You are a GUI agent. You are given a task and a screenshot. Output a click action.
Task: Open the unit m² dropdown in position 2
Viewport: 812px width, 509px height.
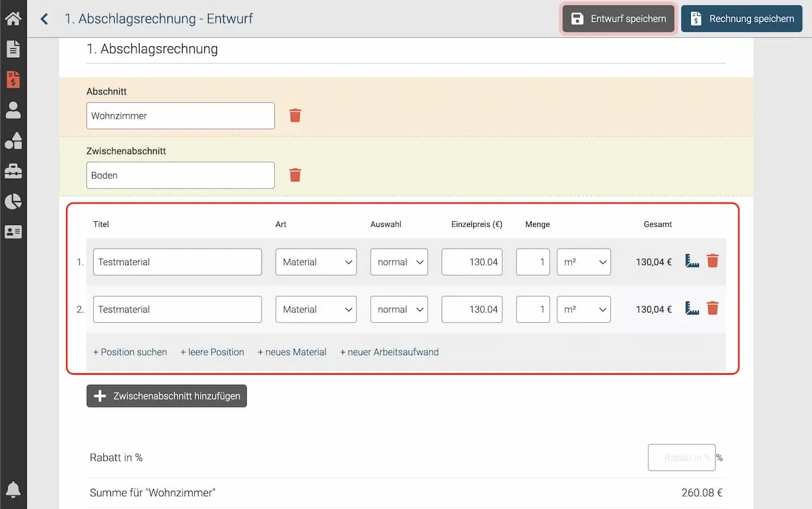pos(584,309)
